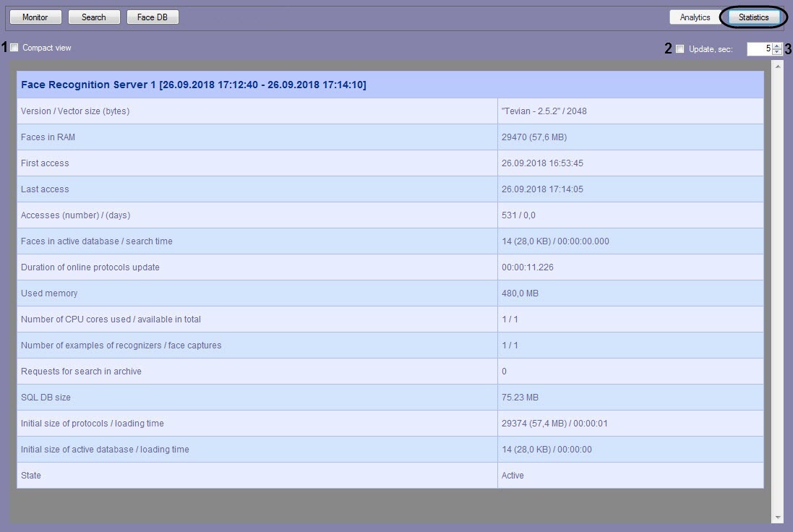The image size is (793, 532).
Task: Toggle the Update, sec checkbox
Action: (680, 49)
